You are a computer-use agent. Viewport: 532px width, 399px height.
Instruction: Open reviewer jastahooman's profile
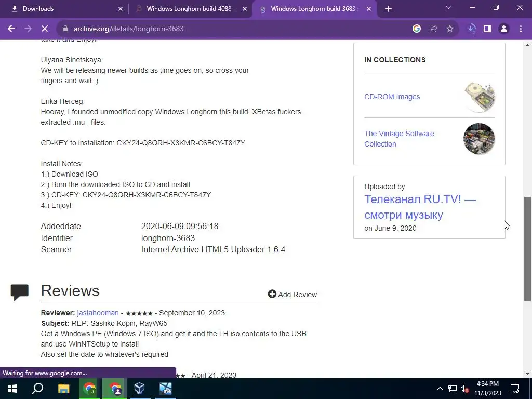click(x=98, y=313)
